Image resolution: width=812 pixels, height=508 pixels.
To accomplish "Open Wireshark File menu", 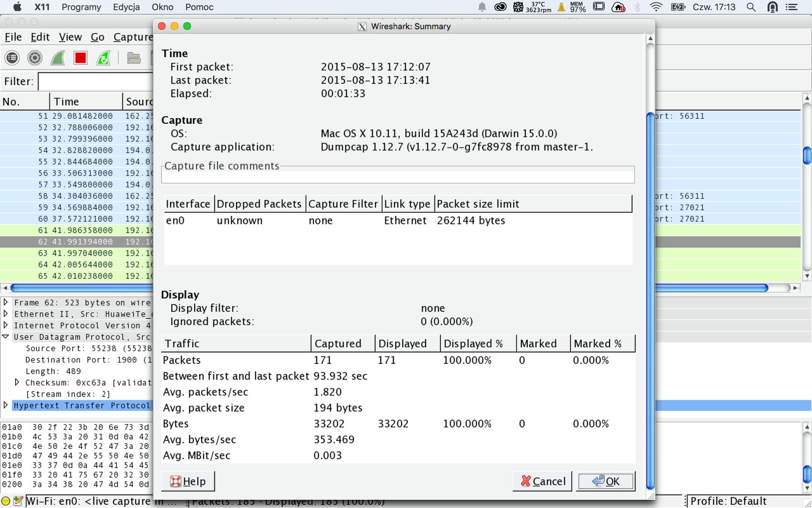I will 13,37.
